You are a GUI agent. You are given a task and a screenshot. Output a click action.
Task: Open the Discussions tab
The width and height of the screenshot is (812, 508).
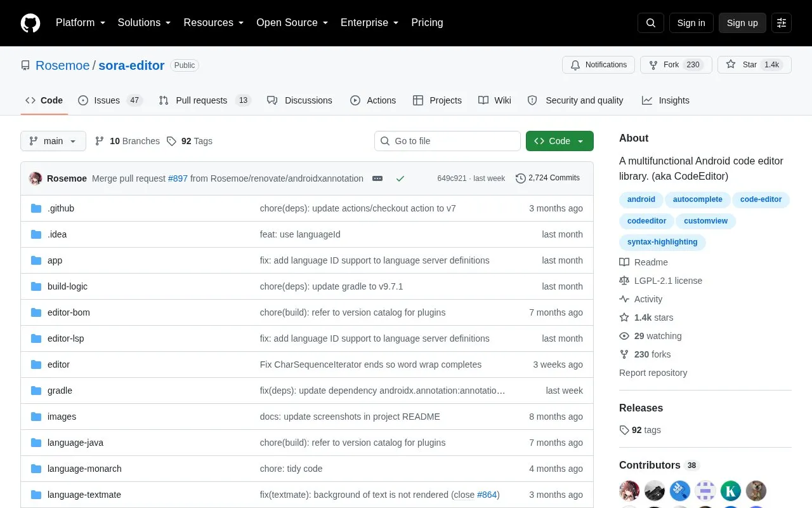click(299, 100)
